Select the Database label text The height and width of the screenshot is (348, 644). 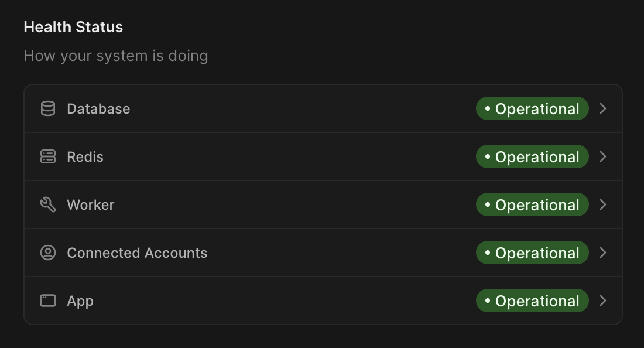[x=98, y=109]
